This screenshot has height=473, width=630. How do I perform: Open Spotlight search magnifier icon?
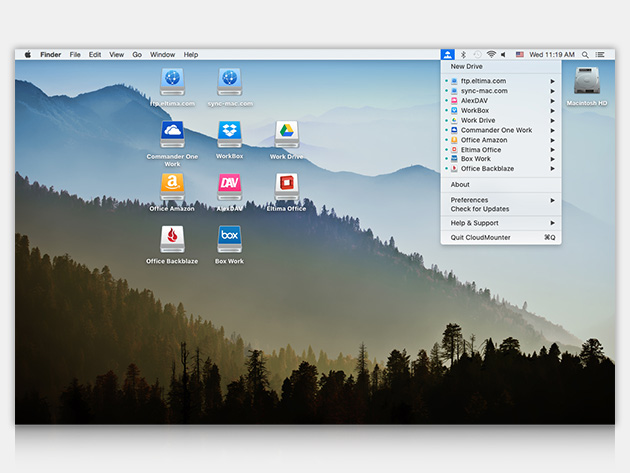coord(585,55)
